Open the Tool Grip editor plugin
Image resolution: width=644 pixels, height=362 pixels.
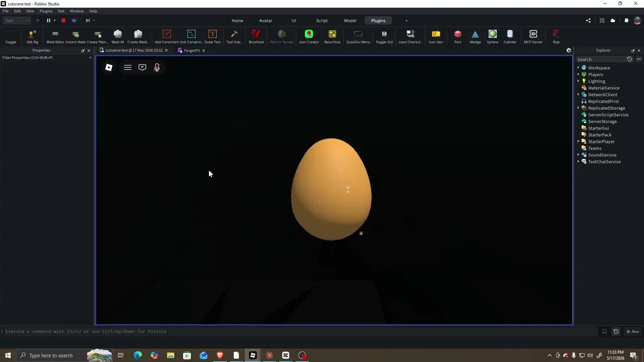coord(234,37)
